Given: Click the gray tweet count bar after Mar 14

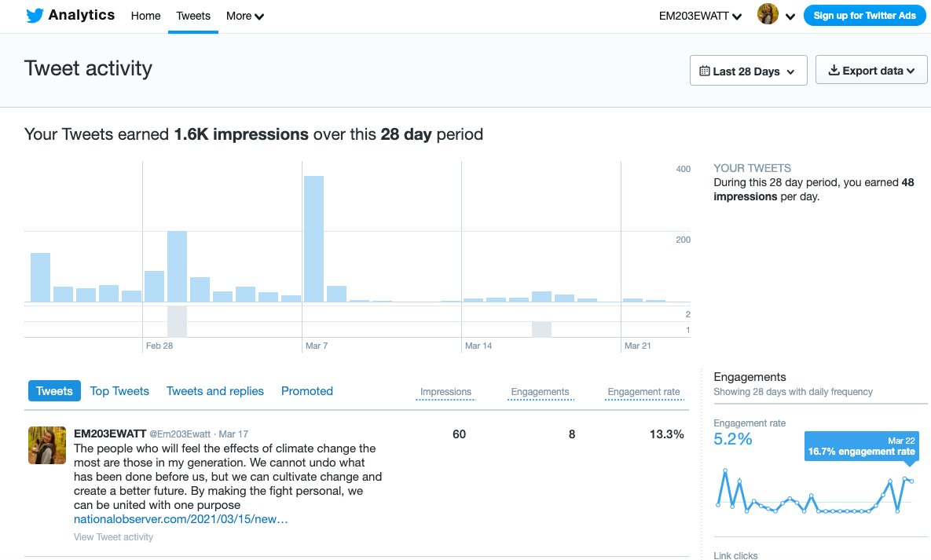Looking at the screenshot, I should [541, 329].
